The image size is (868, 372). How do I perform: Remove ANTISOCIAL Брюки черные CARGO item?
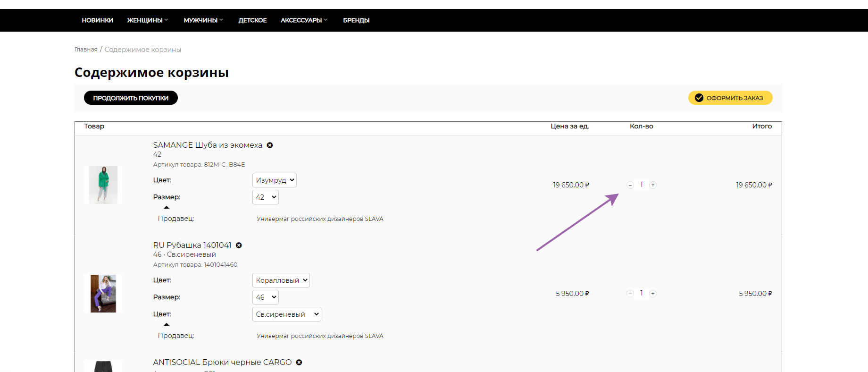299,363
